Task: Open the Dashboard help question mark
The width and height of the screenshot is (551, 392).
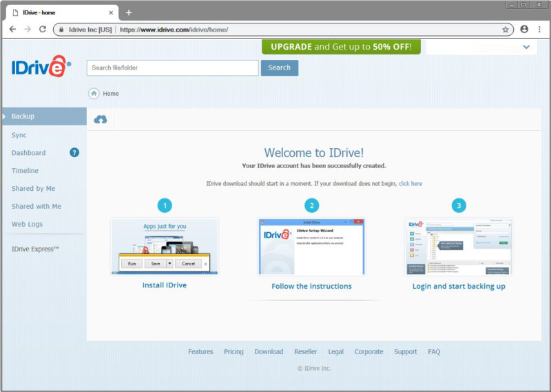Action: pyautogui.click(x=74, y=152)
